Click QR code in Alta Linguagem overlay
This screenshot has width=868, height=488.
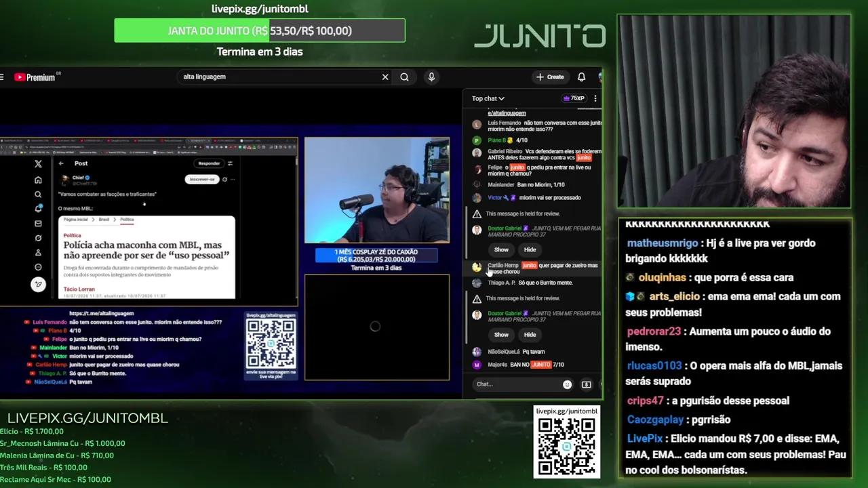click(x=271, y=344)
